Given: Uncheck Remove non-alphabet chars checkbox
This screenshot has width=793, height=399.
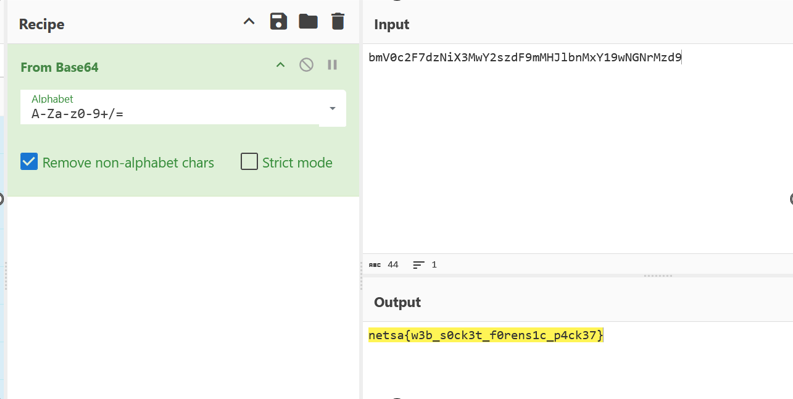Looking at the screenshot, I should click(x=29, y=162).
